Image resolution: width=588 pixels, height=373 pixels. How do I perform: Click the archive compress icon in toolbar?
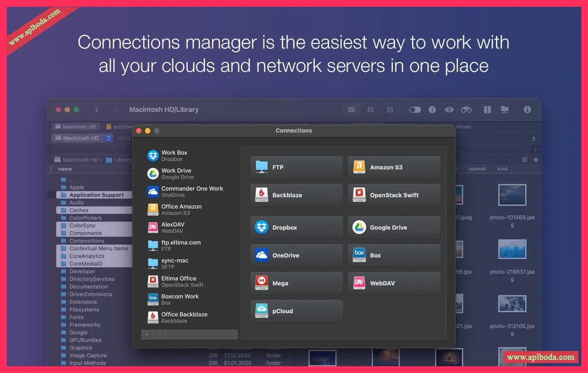487,110
